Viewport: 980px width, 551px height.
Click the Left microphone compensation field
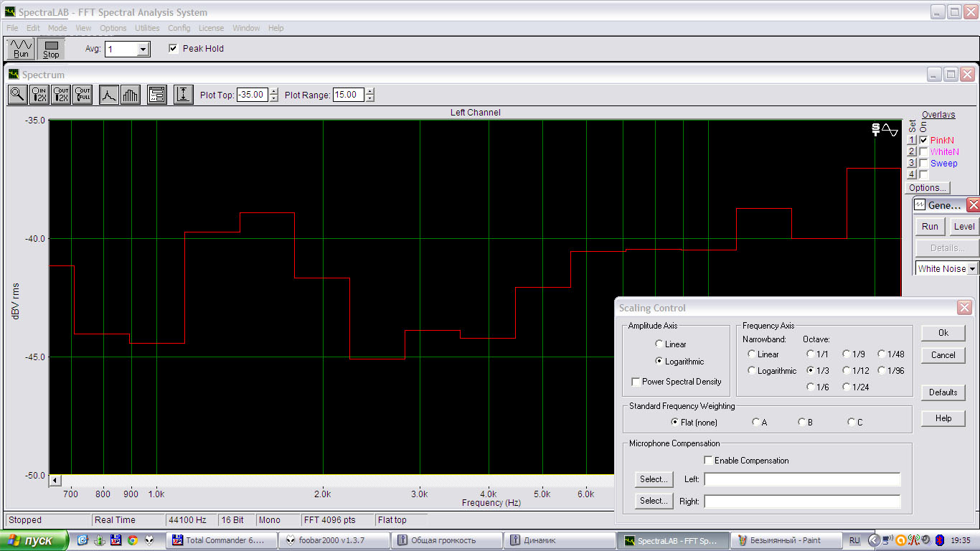(x=801, y=479)
